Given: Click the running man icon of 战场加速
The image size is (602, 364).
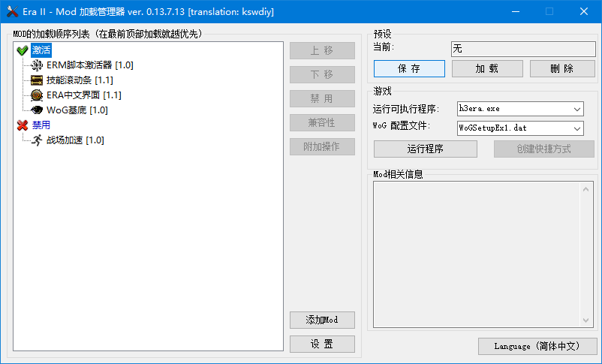Looking at the screenshot, I should click(x=37, y=140).
